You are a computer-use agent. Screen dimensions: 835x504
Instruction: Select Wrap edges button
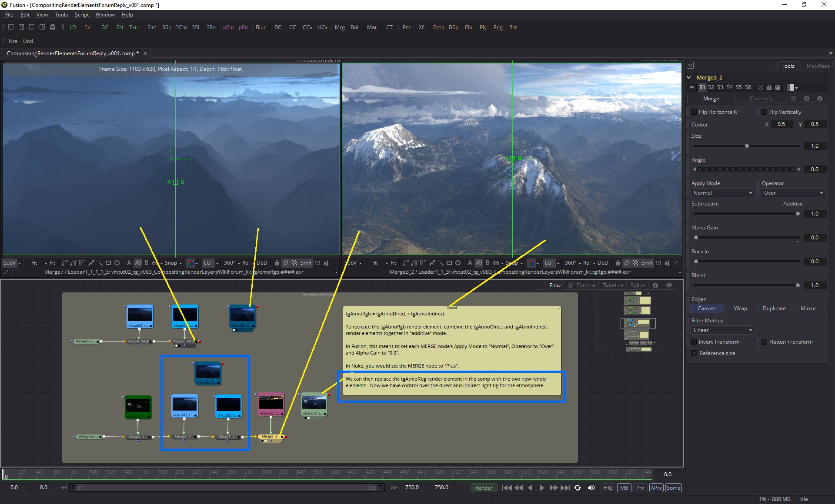coord(740,308)
